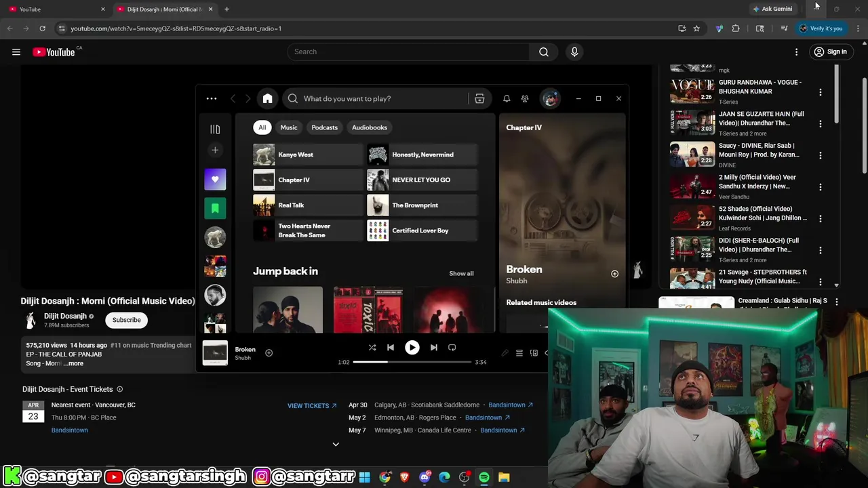Open Discord from Windows taskbar
868x488 pixels.
[x=425, y=477]
